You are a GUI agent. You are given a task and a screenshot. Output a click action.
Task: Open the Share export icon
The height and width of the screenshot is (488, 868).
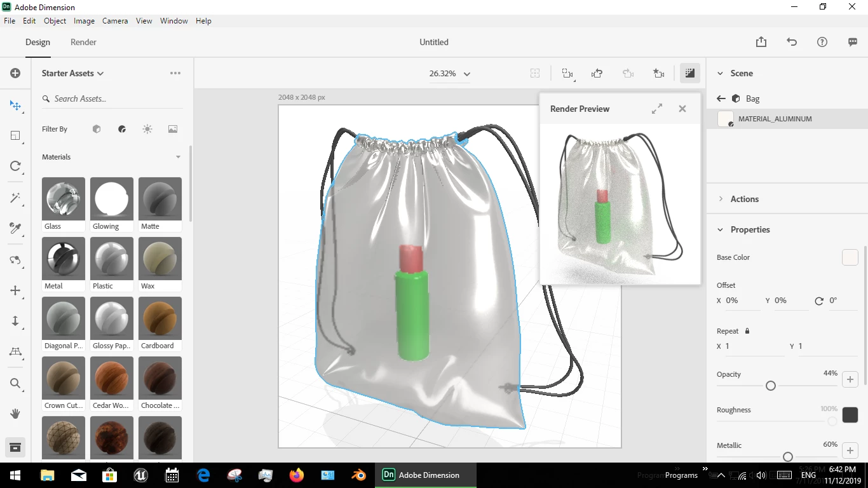click(x=761, y=42)
